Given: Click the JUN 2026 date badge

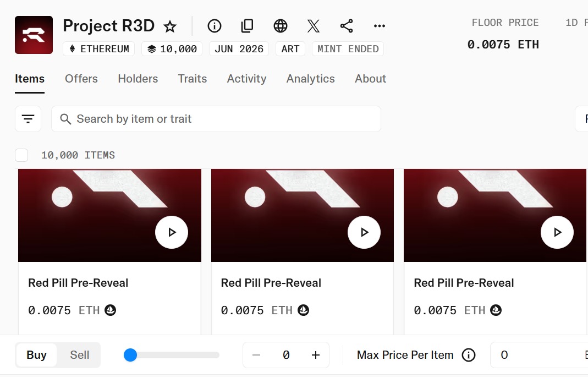Looking at the screenshot, I should (x=239, y=49).
